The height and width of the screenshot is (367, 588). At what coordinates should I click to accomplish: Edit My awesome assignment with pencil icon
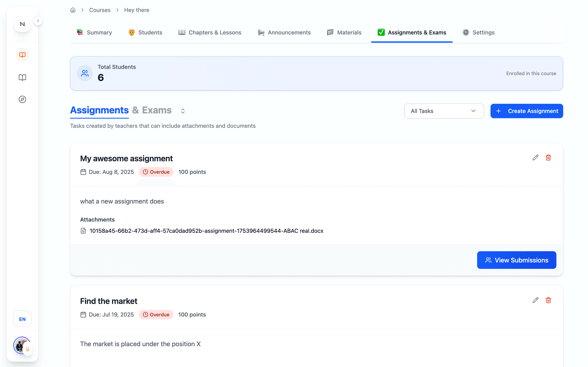535,157
